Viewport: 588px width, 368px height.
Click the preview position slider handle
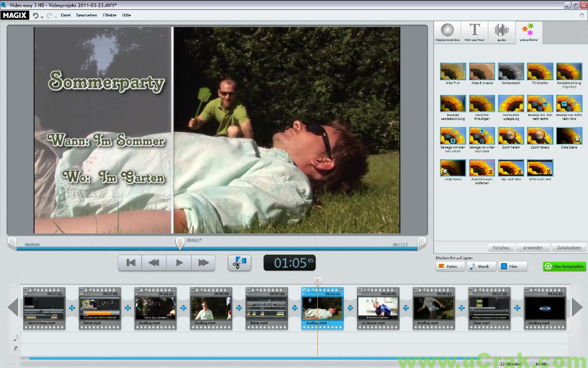pyautogui.click(x=179, y=244)
